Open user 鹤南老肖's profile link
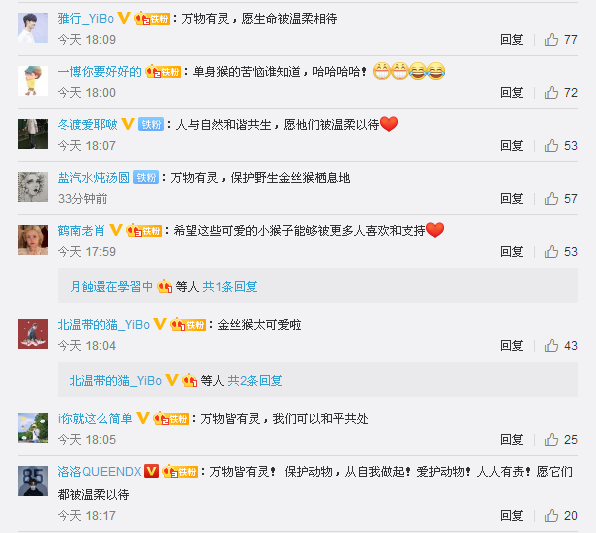The image size is (596, 533). coord(81,230)
